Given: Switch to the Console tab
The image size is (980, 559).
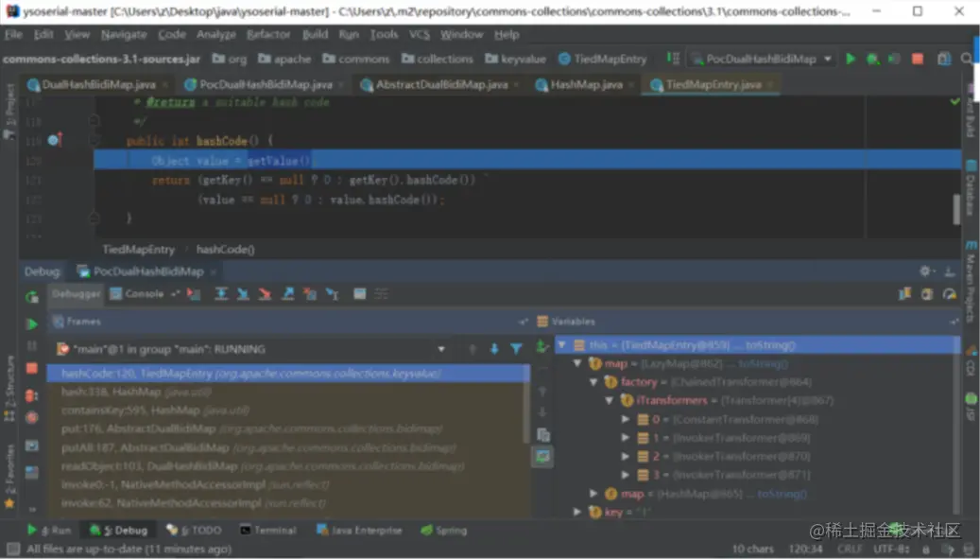Looking at the screenshot, I should pos(137,294).
